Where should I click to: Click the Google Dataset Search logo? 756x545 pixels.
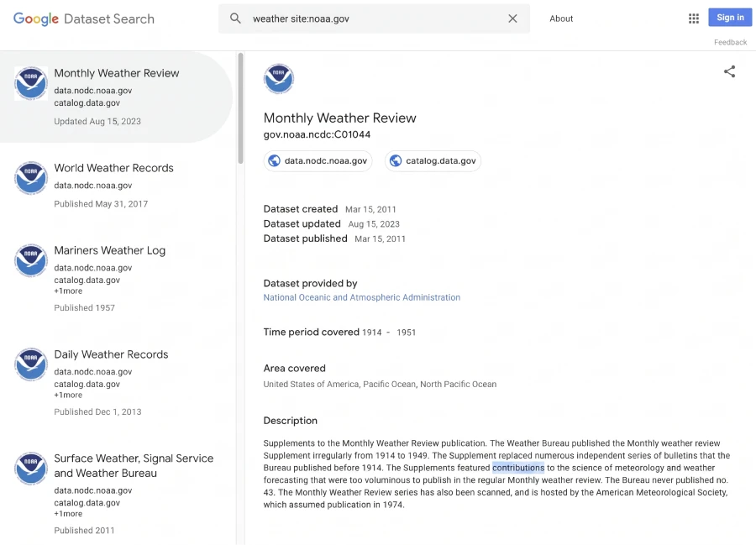pos(84,18)
